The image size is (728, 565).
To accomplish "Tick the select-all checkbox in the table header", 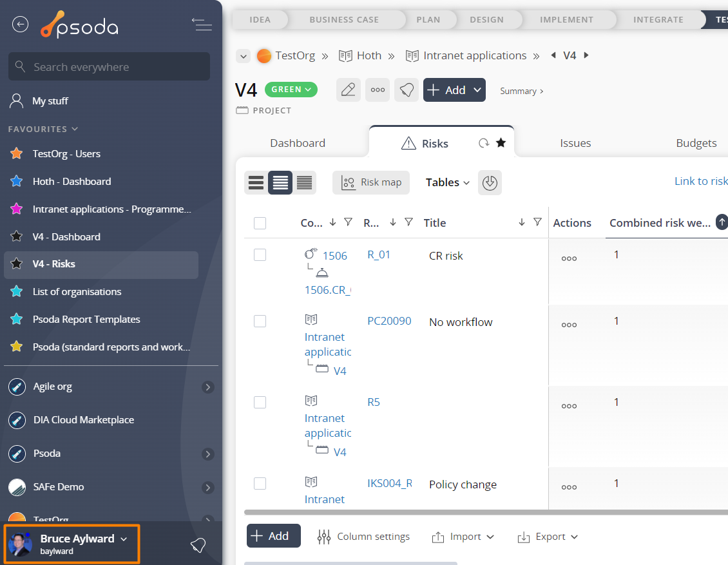I will (x=260, y=224).
